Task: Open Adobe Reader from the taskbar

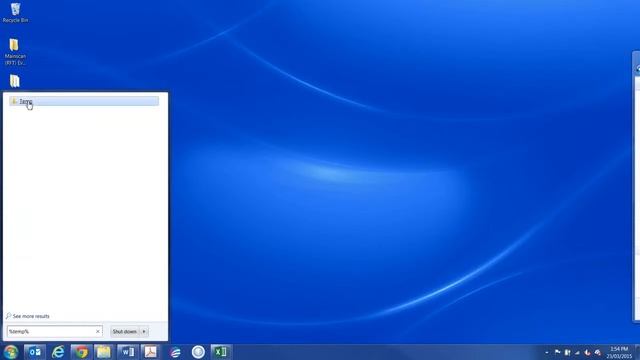Action: (151, 352)
